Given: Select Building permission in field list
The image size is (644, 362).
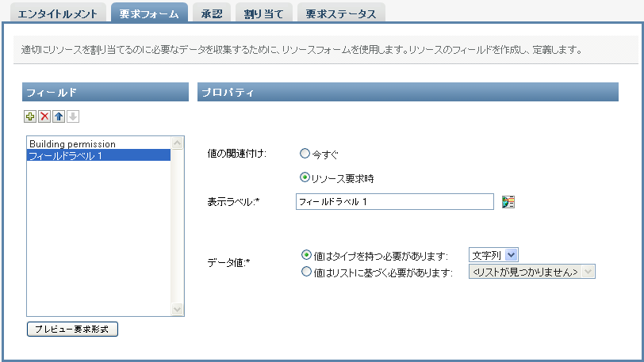Looking at the screenshot, I should (x=98, y=143).
